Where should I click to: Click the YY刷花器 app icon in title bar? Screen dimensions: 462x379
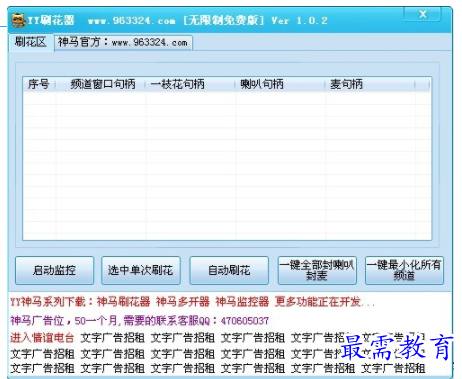pos(19,20)
